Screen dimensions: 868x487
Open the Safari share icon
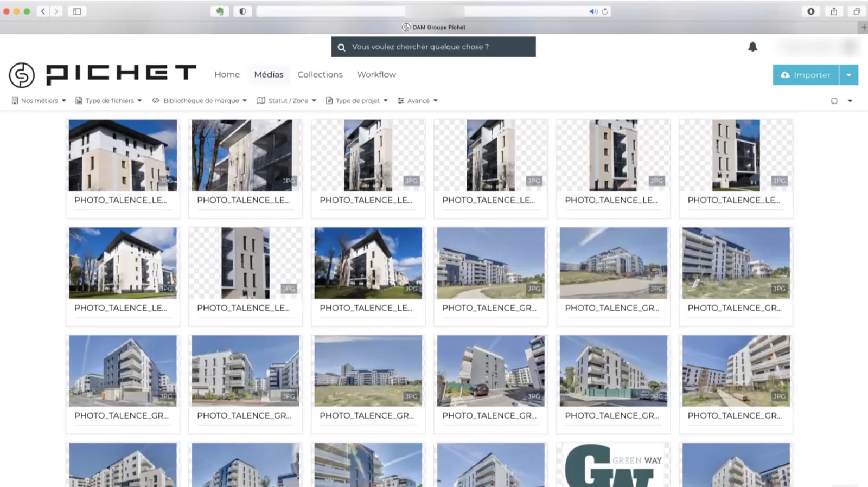834,11
